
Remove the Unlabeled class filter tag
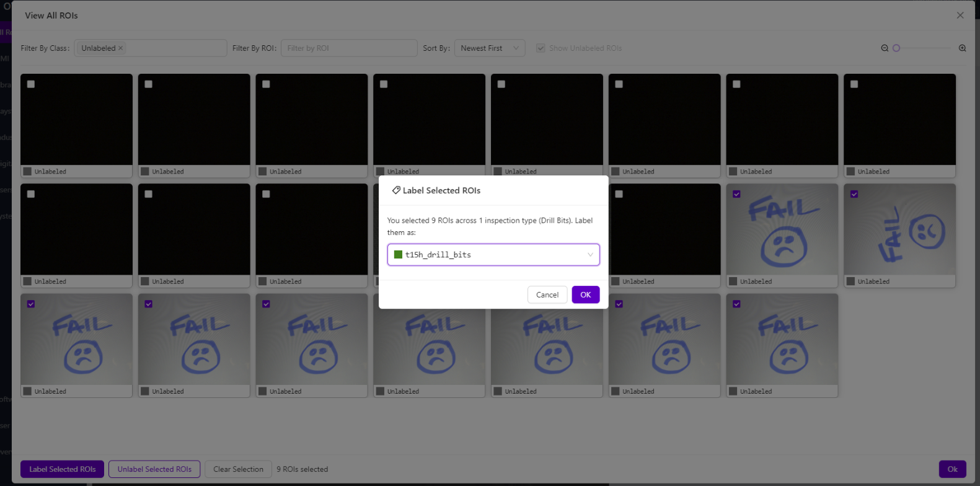point(121,48)
